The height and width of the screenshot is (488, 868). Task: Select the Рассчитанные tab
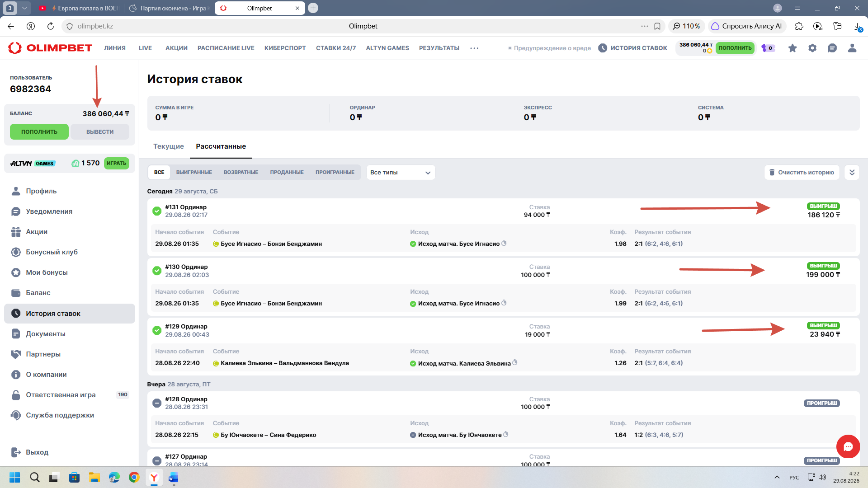pyautogui.click(x=221, y=146)
